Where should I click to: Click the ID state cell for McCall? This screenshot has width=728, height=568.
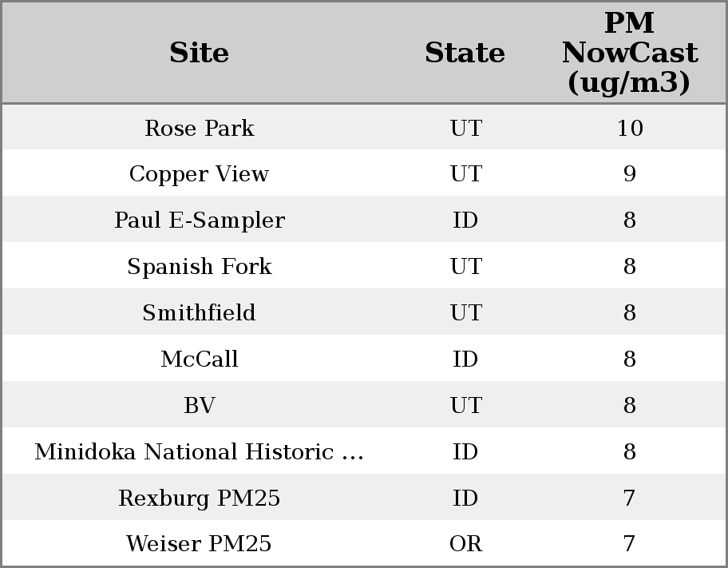[x=465, y=359]
